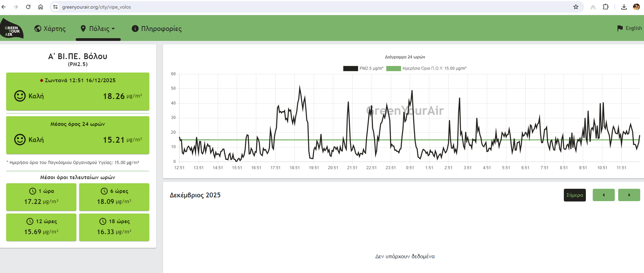Expand the Πόλεις cities dropdown

(98, 29)
